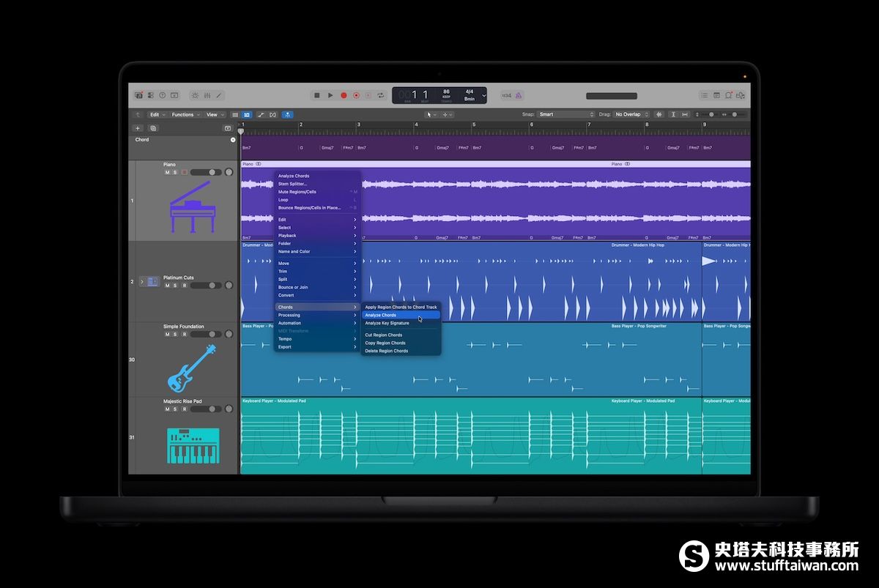This screenshot has height=588, width=879.
Task: Expand the Platinum Cuts track disclosure arrow
Action: pyautogui.click(x=142, y=281)
